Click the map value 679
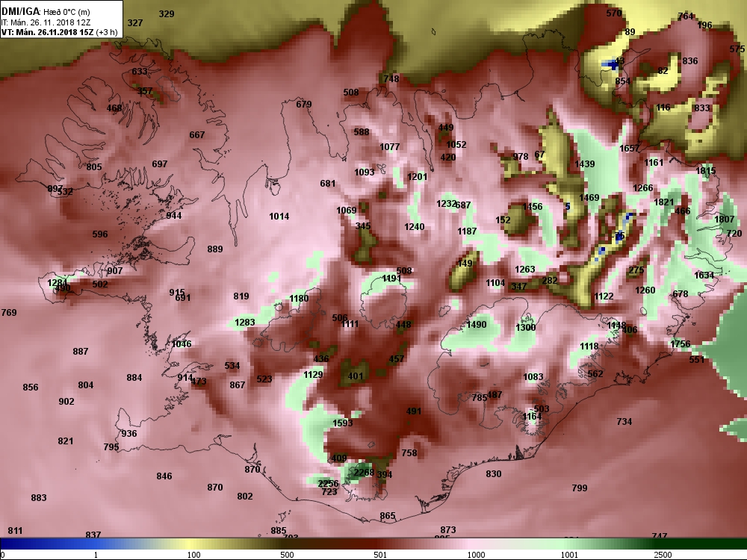747x560 pixels. pos(304,104)
